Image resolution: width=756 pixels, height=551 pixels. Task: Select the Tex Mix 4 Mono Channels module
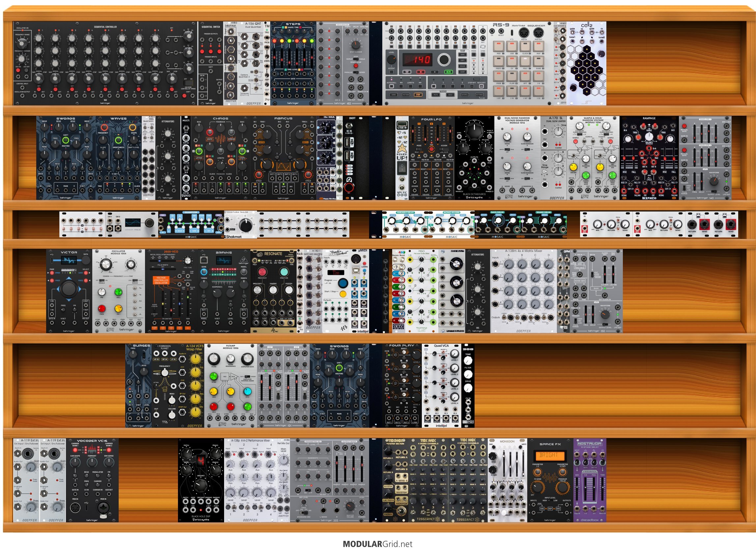[x=428, y=480]
